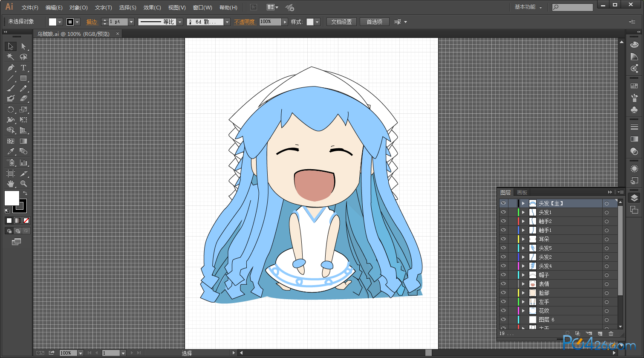Open the zoom level dropdown in status bar

click(x=80, y=353)
